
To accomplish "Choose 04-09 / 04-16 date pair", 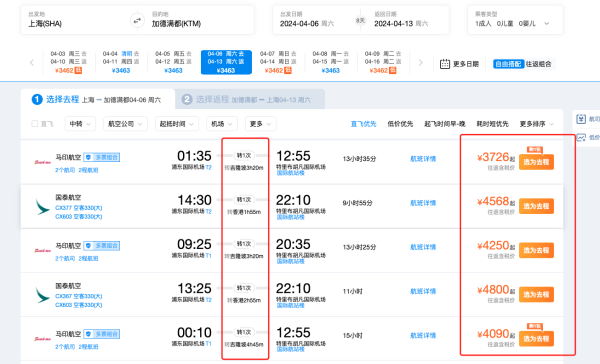I will click(x=383, y=62).
